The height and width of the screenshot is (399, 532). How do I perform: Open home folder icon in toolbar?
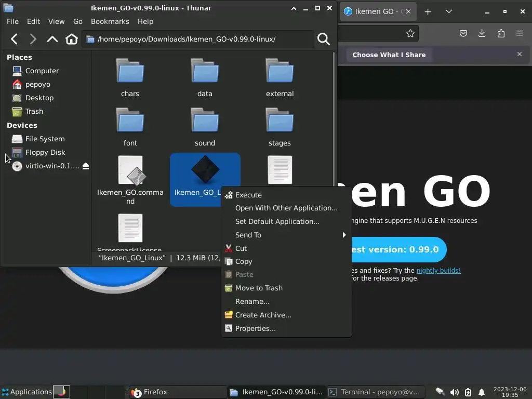coord(72,39)
